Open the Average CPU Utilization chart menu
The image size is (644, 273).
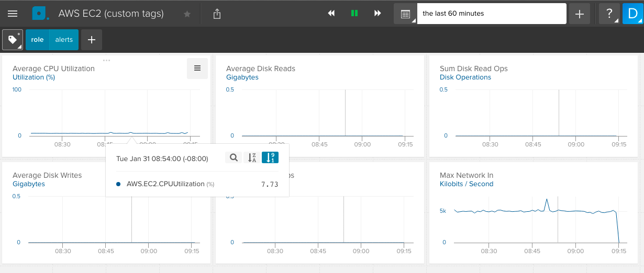coord(197,69)
